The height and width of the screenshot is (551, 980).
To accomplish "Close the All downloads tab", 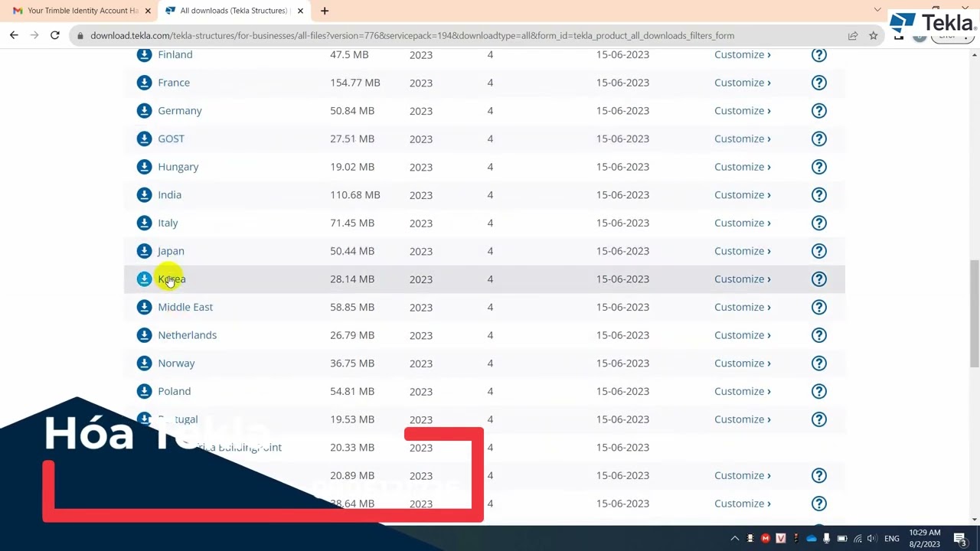I will click(300, 11).
